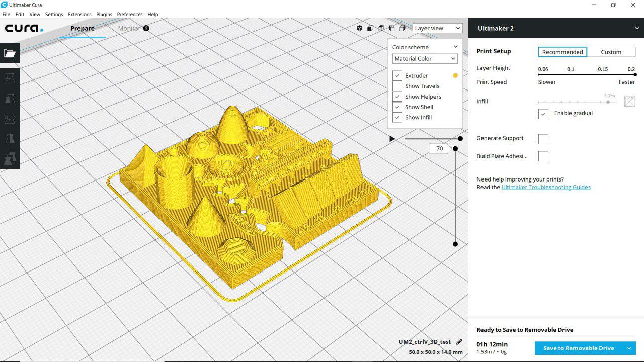Click the infill pattern preview icon
Screen dimensions: 644x362
630,101
